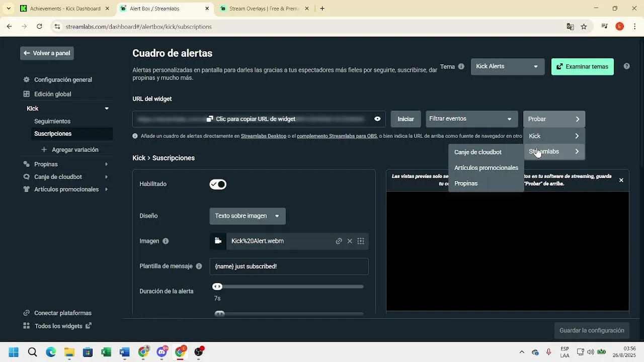This screenshot has width=644, height=362.
Task: Click the Canje de cloudbot sidebar icon
Action: [x=27, y=177]
